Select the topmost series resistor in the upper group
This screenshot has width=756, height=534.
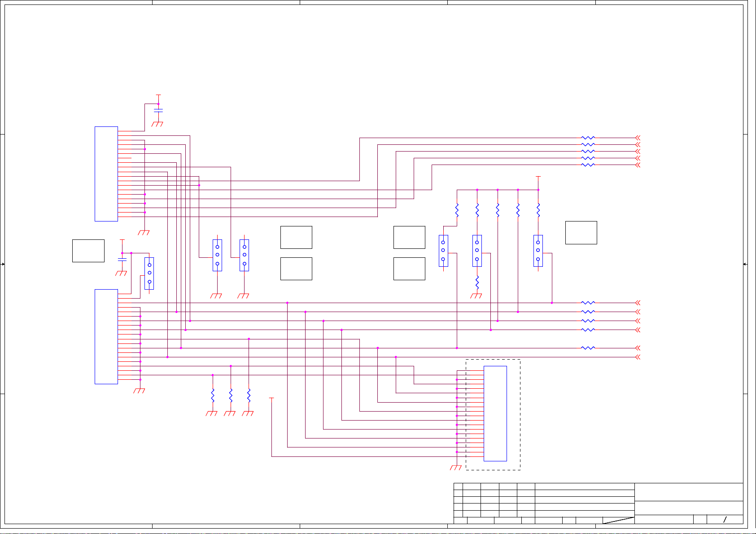588,138
